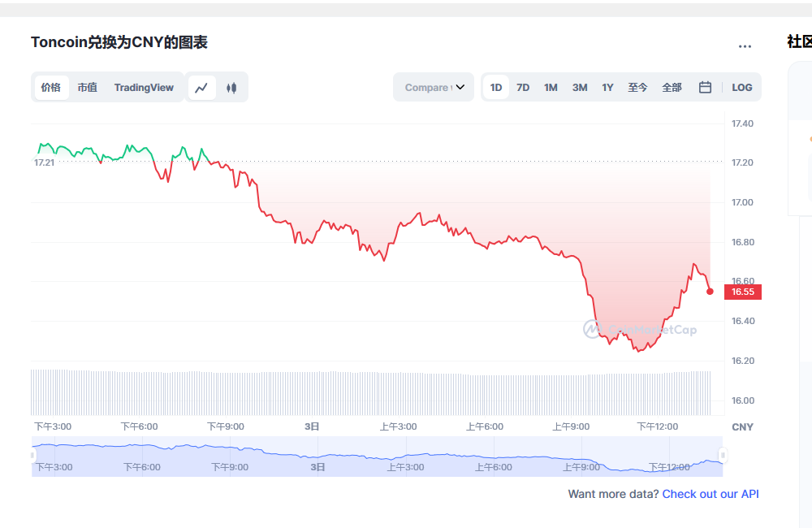The width and height of the screenshot is (812, 528).
Task: Click the 16.00 y-axis value
Action: [x=742, y=400]
